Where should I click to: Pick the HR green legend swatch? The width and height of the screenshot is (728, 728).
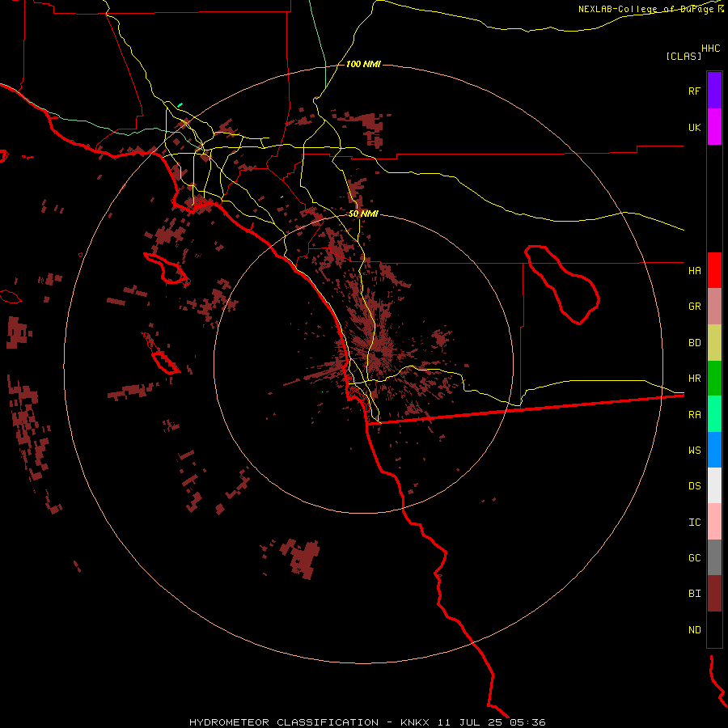714,379
